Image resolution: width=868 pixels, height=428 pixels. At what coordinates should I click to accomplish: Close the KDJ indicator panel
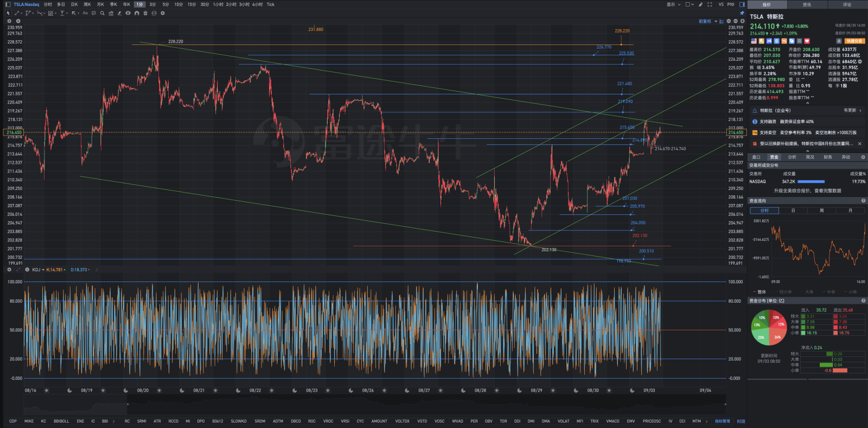(x=27, y=270)
